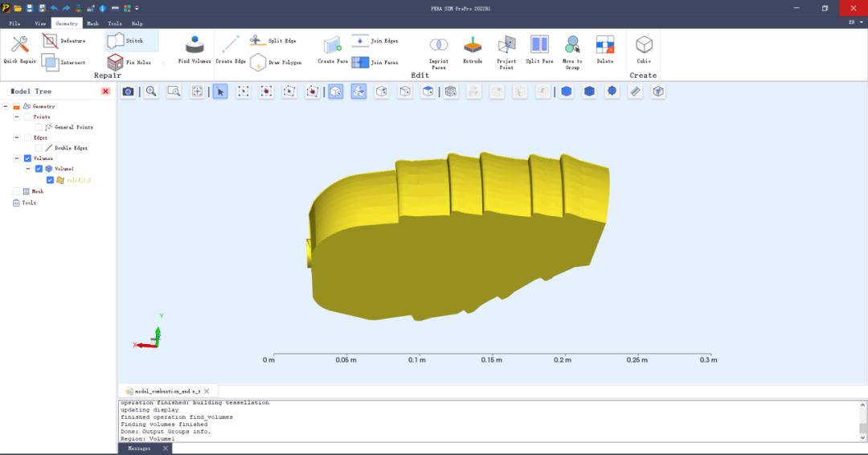This screenshot has height=455, width=868.
Task: Collapse the Edges tree node
Action: pos(17,137)
